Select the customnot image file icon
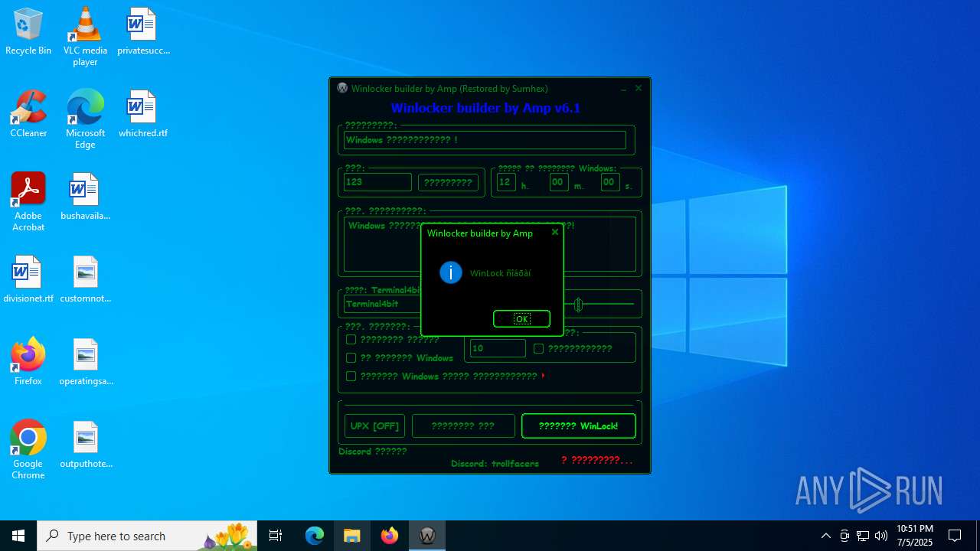This screenshot has width=980, height=551. pyautogui.click(x=85, y=280)
